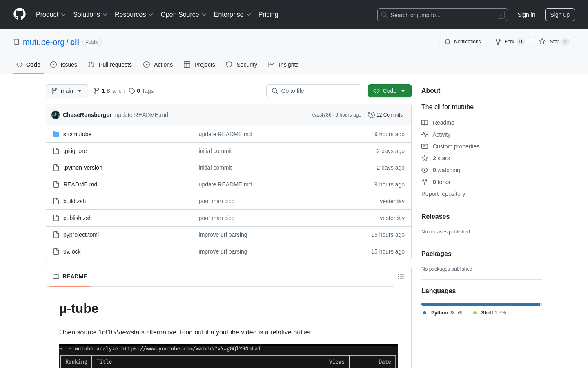This screenshot has width=588, height=368.
Task: Switch to the Security tab
Action: pos(242,65)
